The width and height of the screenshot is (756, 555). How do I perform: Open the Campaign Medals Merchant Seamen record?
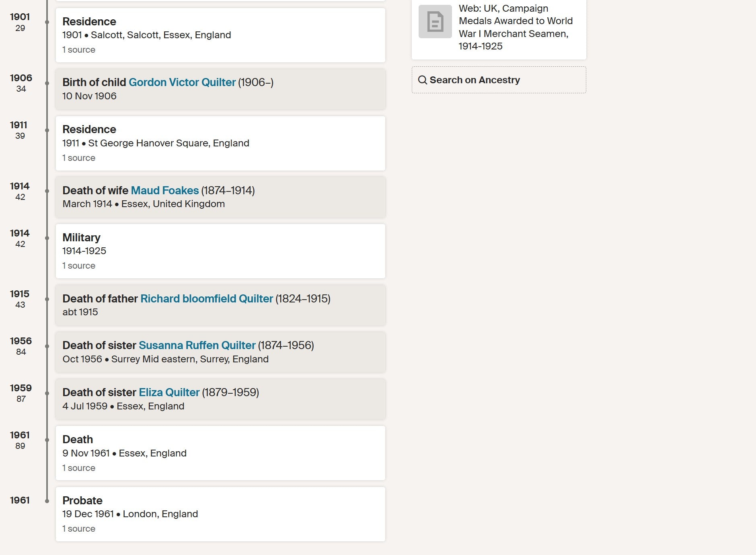pyautogui.click(x=516, y=27)
